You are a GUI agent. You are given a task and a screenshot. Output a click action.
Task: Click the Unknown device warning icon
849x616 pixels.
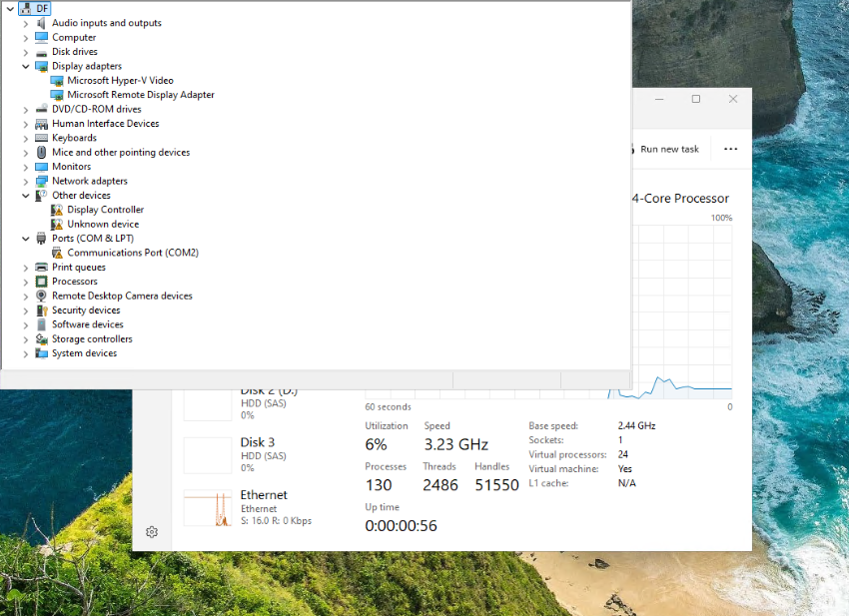(x=57, y=224)
